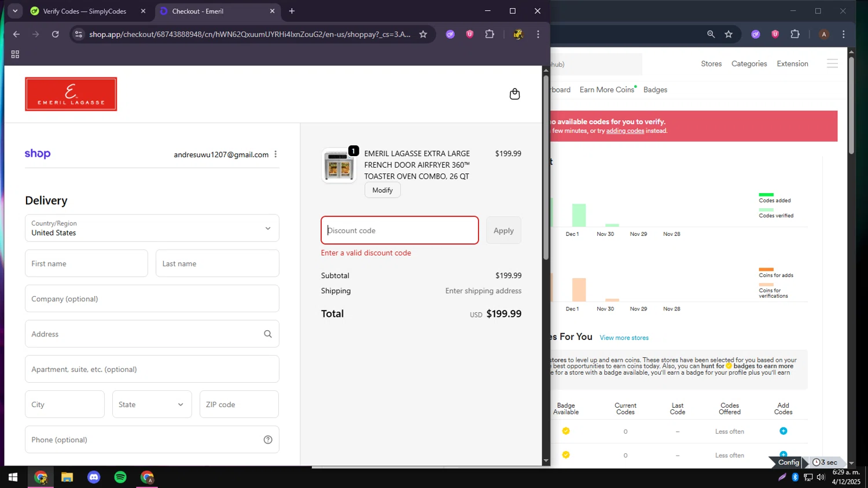The image size is (868, 488).
Task: Click the air fryer product thumbnail
Action: [x=339, y=166]
